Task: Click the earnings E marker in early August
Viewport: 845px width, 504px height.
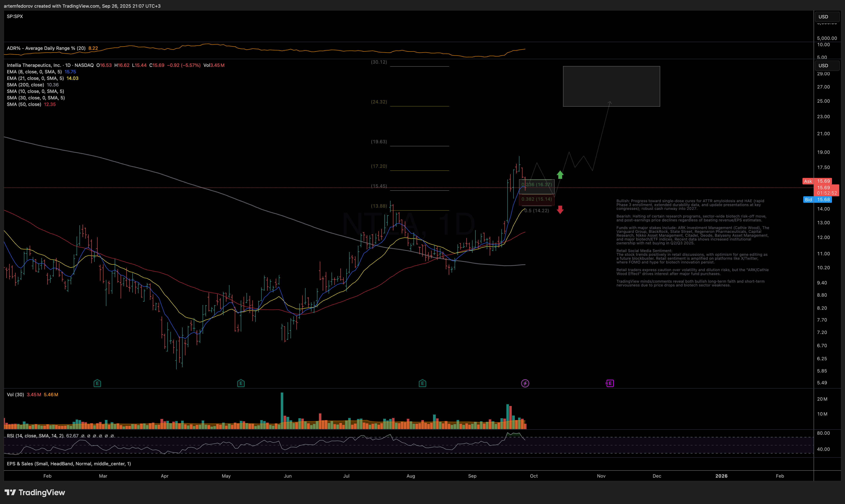Action: 422,383
